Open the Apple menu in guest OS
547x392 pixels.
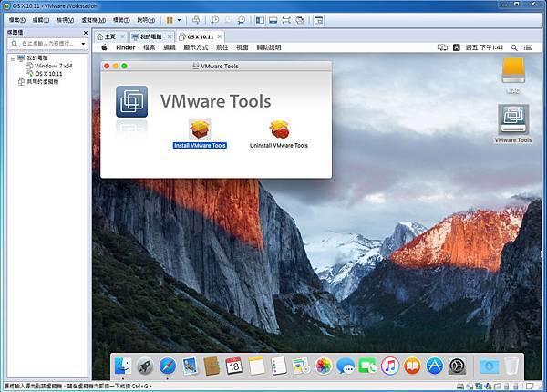point(104,47)
